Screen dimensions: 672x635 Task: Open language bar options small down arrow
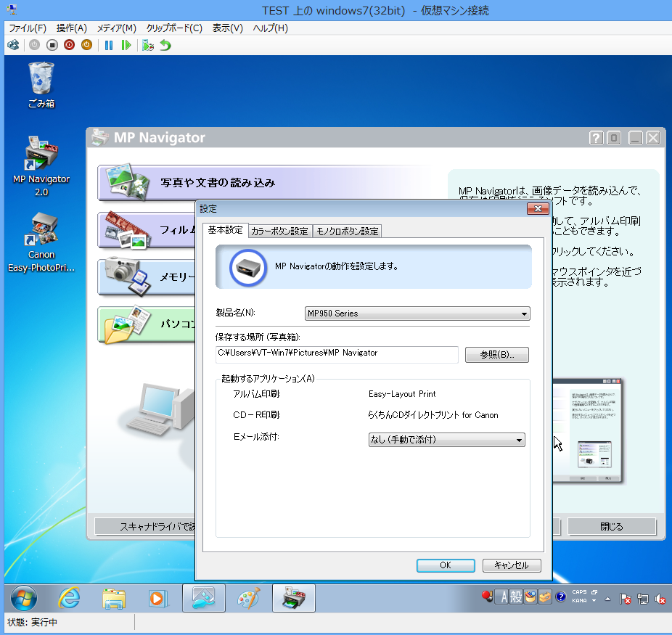594,601
